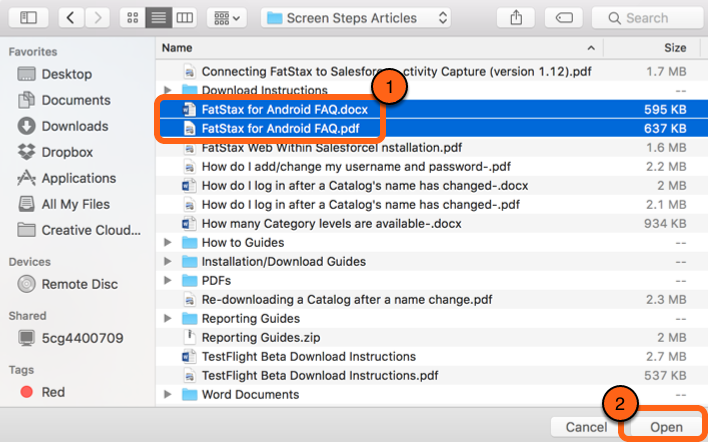Viewport: 708px width, 442px height.
Task: Click in the Search field
Action: pos(646,18)
